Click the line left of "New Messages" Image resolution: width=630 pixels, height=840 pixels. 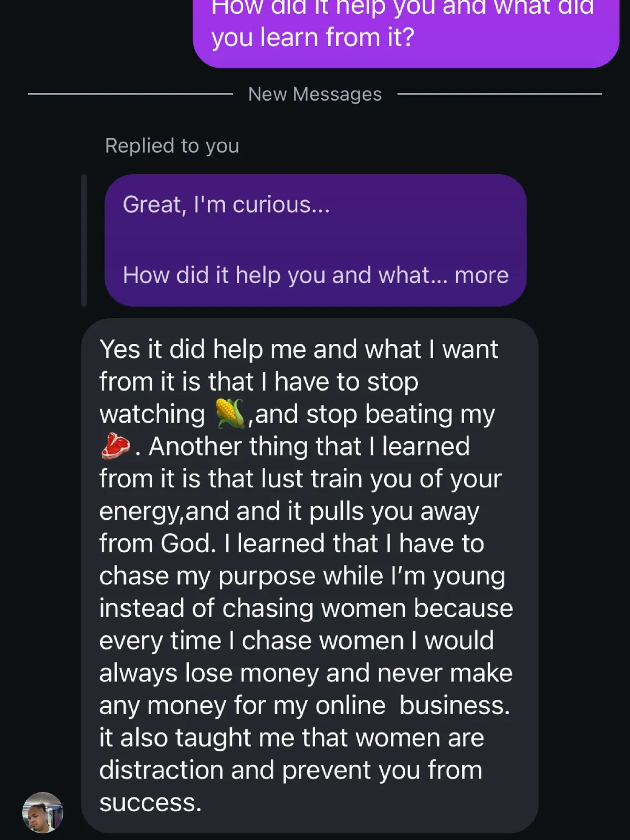(130, 94)
